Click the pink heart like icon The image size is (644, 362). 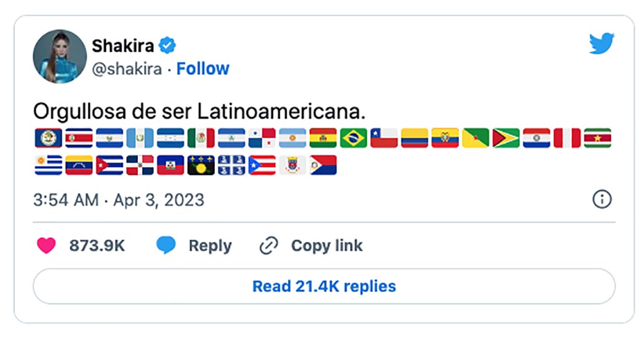point(46,246)
